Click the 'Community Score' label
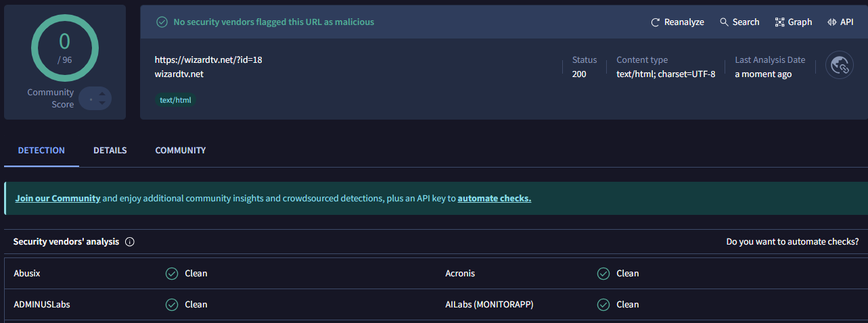Image resolution: width=868 pixels, height=323 pixels. click(51, 99)
